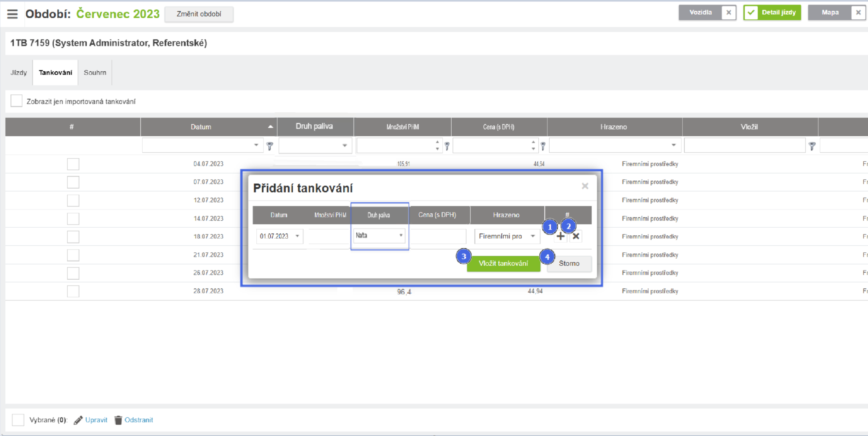Click the filter icon next to Vložil filter

812,146
